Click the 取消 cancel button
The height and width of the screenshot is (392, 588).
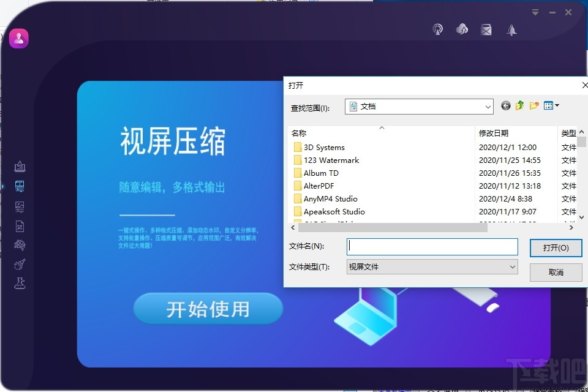point(555,272)
